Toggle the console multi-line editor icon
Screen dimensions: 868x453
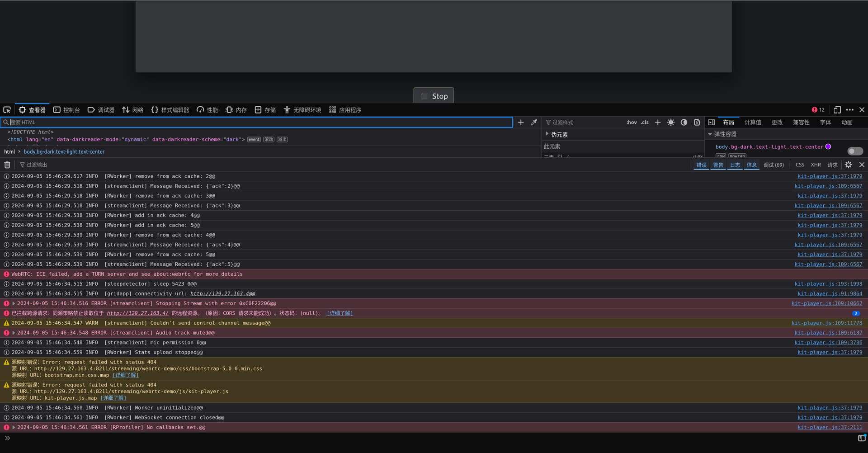tap(862, 438)
